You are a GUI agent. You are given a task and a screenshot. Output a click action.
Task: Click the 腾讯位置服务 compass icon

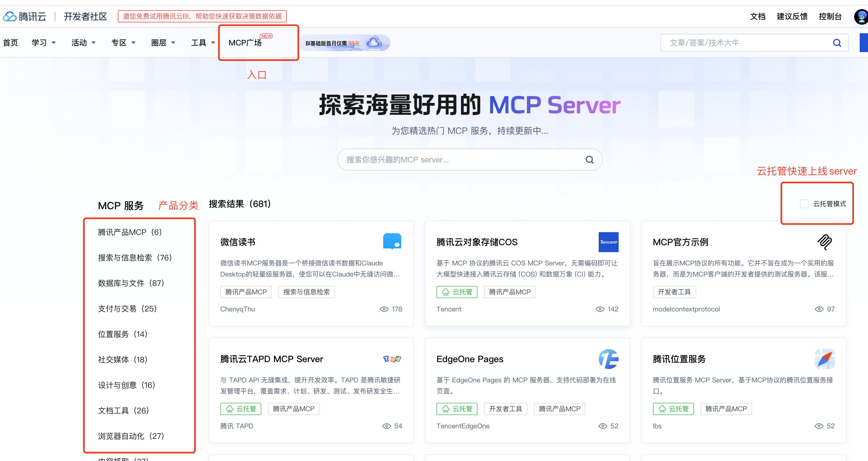[825, 359]
